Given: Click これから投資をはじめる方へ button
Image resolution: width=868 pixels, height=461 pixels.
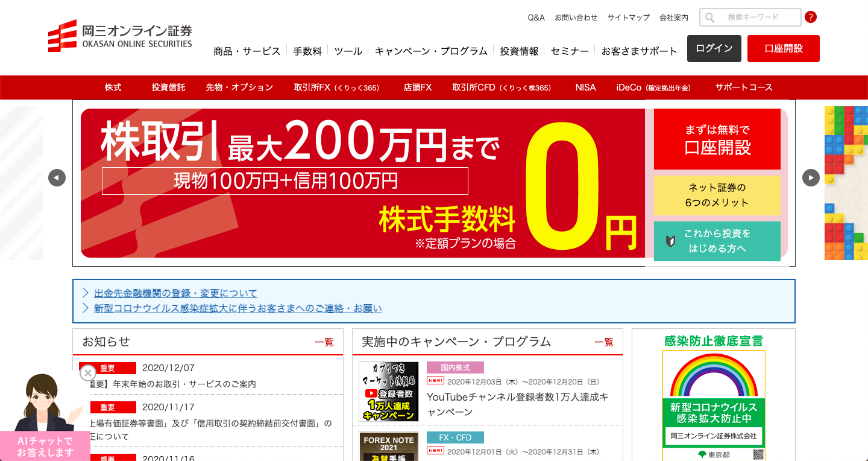Looking at the screenshot, I should pyautogui.click(x=717, y=241).
